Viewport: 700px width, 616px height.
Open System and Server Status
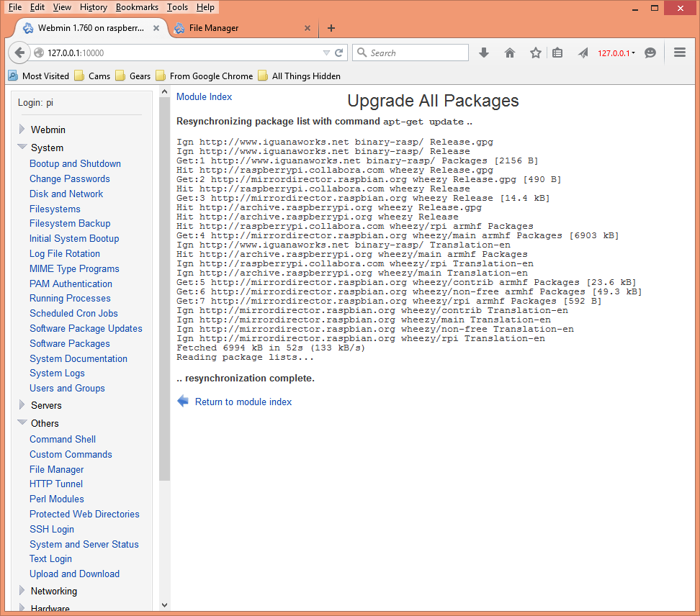(84, 544)
